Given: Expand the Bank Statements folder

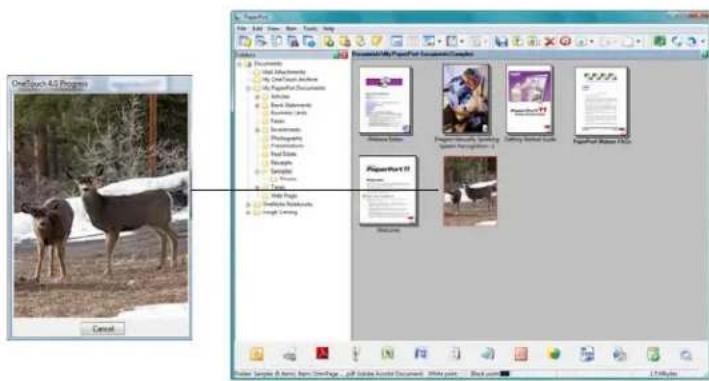Looking at the screenshot, I should [257, 105].
